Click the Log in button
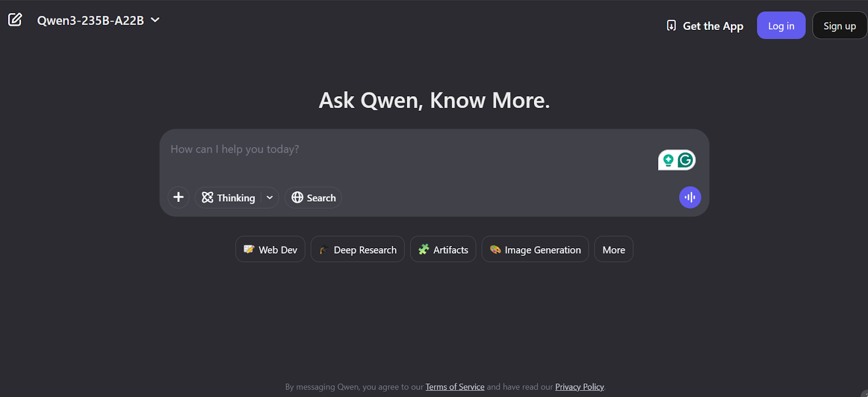This screenshot has height=397, width=868. (781, 26)
